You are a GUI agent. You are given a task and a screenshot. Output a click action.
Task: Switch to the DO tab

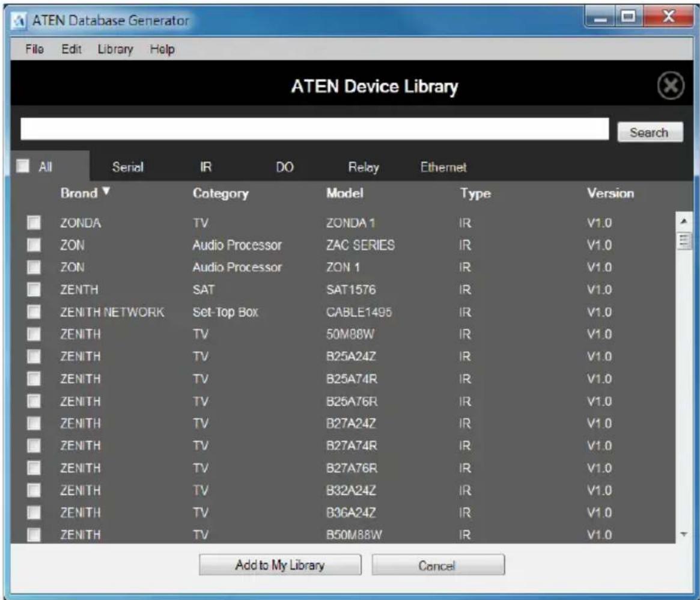tap(285, 167)
